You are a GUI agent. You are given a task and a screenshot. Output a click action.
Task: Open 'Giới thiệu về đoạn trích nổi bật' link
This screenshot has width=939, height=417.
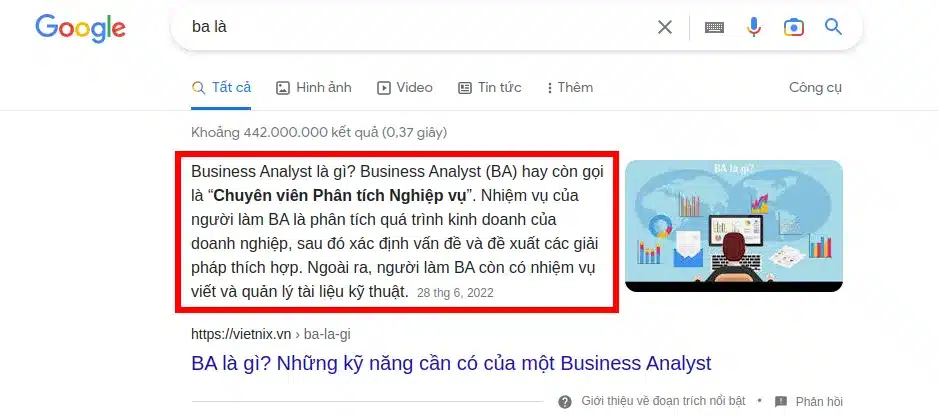point(663,401)
